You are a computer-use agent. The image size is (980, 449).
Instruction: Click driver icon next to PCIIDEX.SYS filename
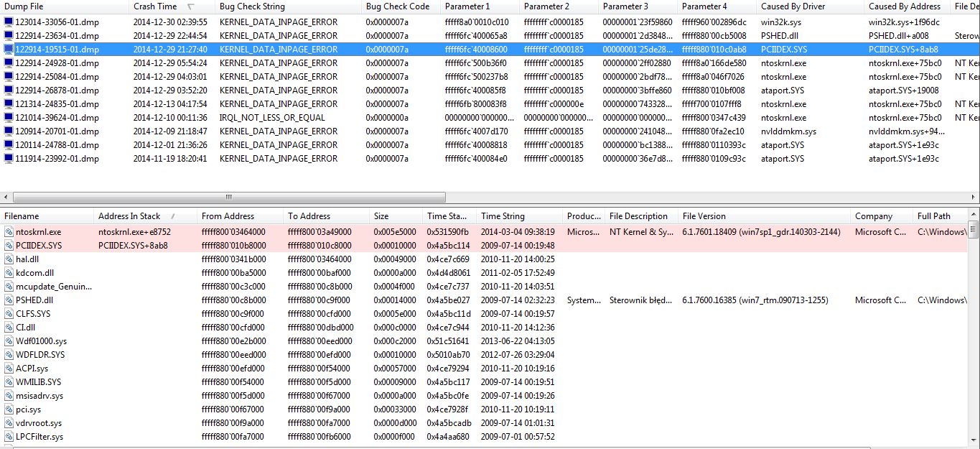tap(9, 246)
